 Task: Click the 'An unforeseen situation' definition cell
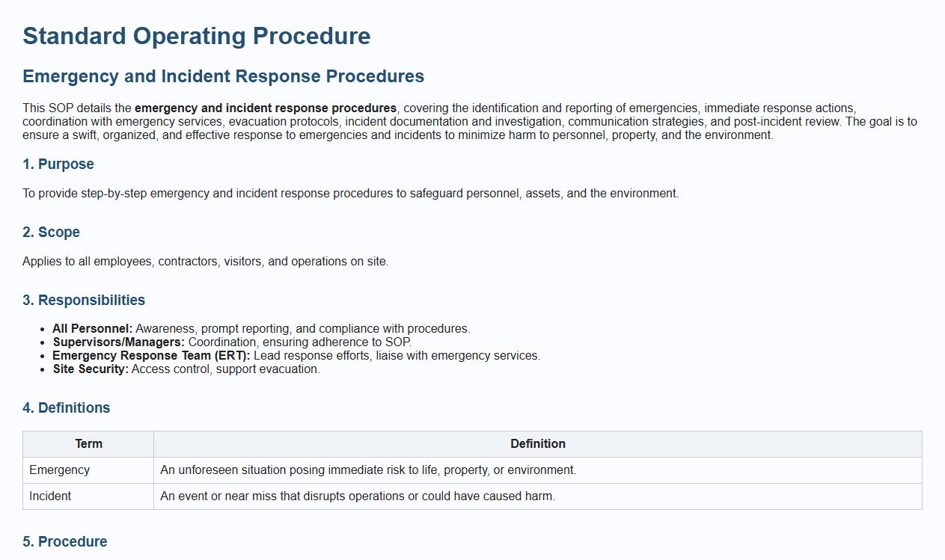(x=368, y=470)
